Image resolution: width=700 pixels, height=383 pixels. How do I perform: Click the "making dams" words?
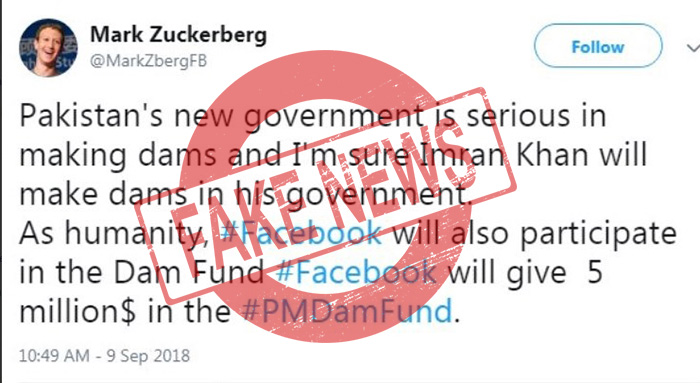[118, 156]
